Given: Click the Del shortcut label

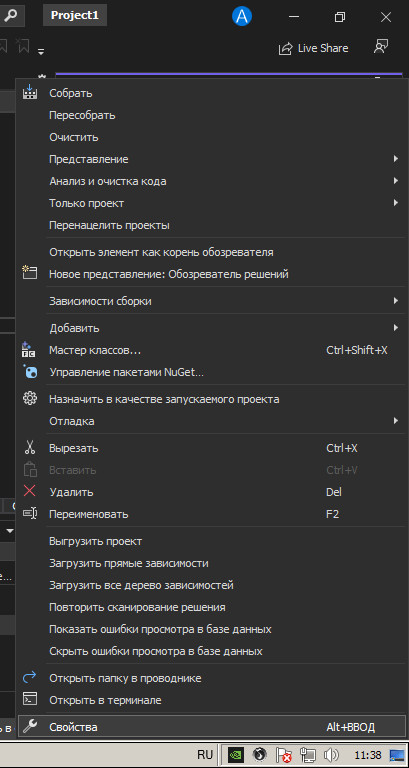Looking at the screenshot, I should coord(334,492).
